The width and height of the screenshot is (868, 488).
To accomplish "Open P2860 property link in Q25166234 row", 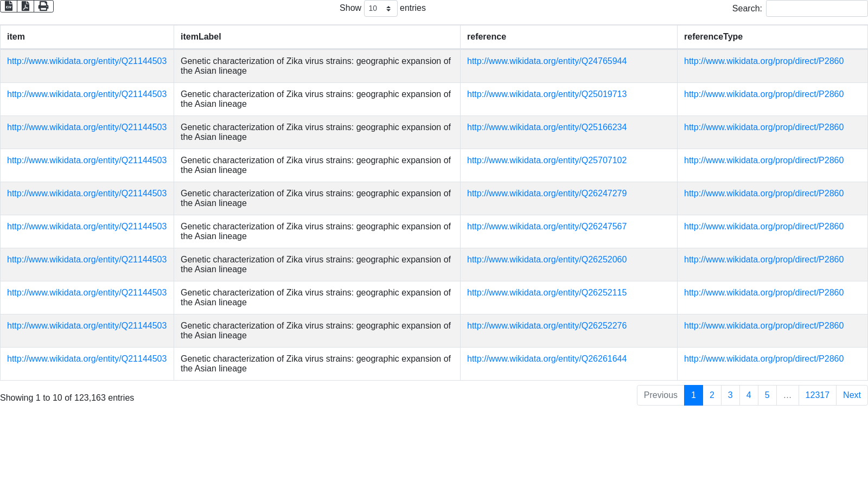I will pos(763,127).
